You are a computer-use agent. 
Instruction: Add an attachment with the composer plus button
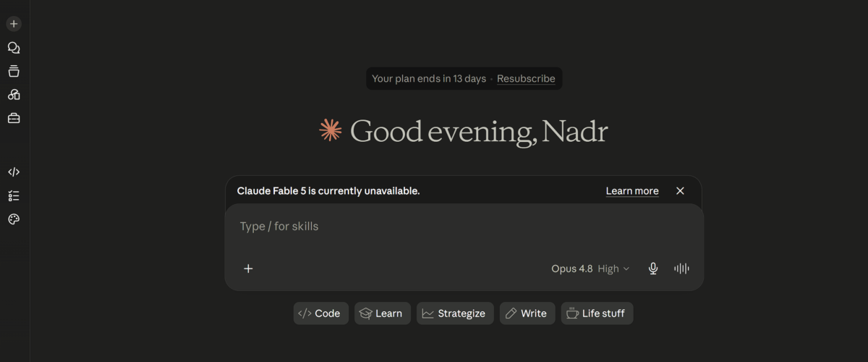(x=248, y=269)
